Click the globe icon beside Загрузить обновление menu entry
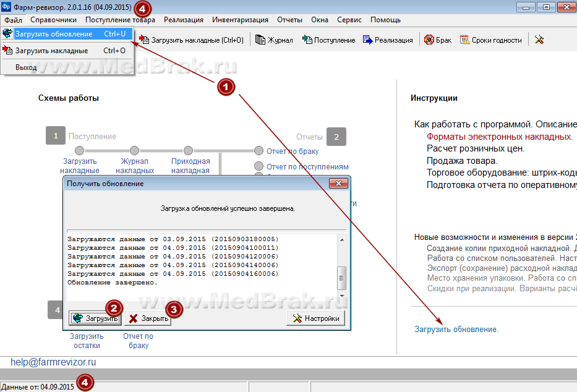Image resolution: width=577 pixels, height=392 pixels. (7, 33)
